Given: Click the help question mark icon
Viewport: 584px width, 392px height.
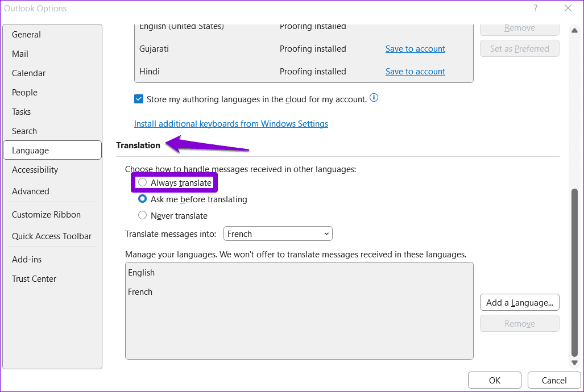Looking at the screenshot, I should pyautogui.click(x=535, y=8).
